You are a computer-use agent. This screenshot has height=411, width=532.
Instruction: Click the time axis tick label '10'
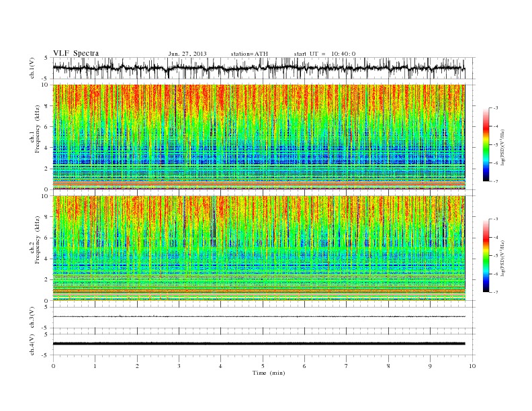coord(472,366)
